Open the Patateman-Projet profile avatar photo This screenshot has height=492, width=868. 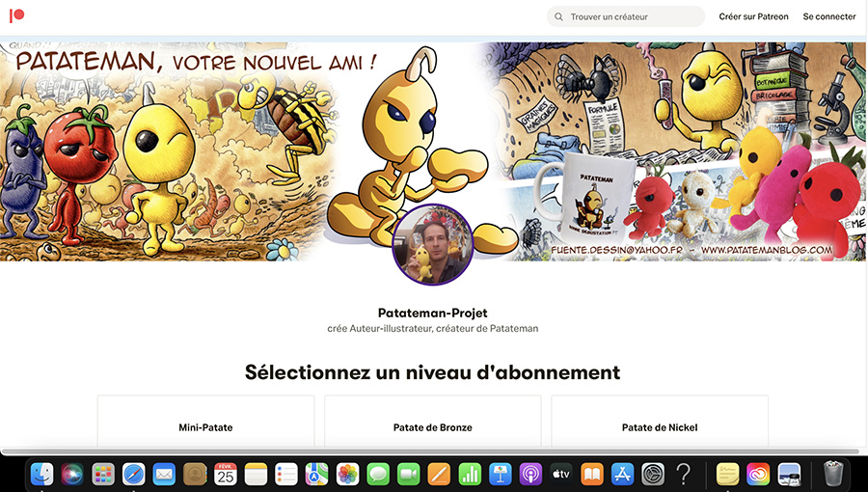433,245
